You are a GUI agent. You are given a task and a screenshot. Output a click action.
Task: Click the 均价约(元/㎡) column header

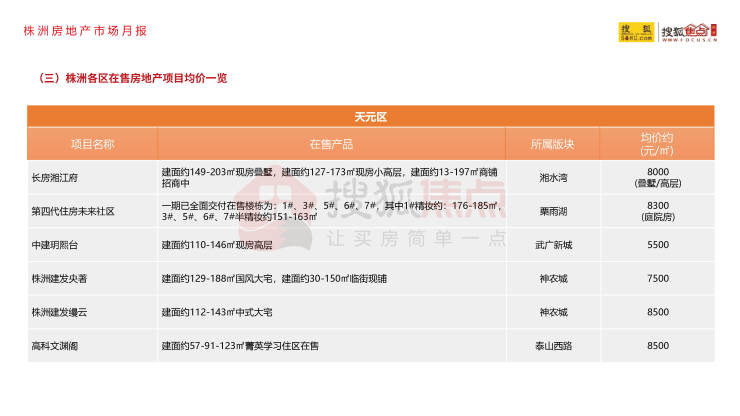[x=657, y=144]
